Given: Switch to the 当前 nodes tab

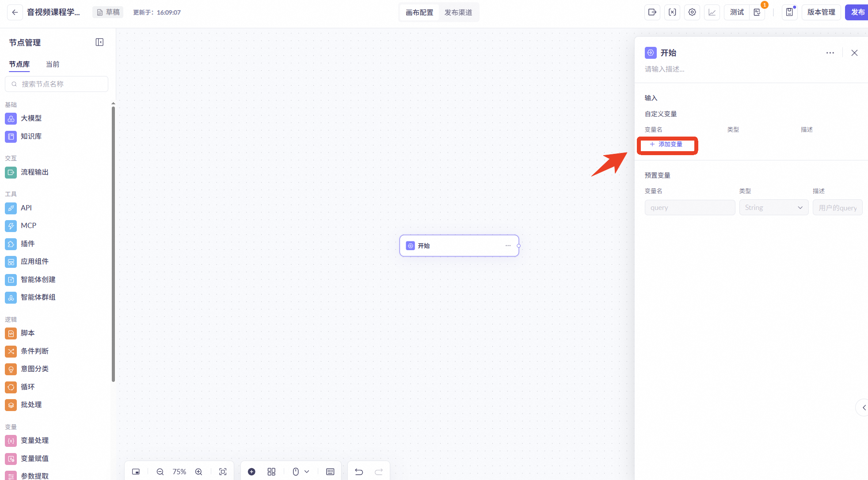Looking at the screenshot, I should click(x=53, y=65).
